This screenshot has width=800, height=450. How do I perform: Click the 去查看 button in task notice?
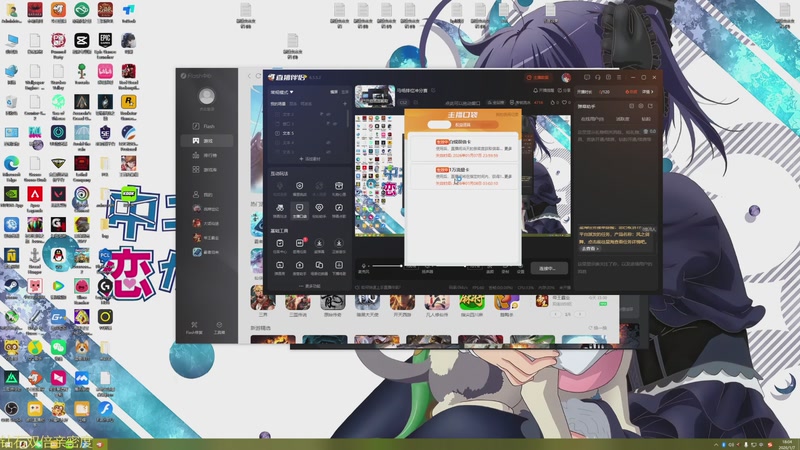click(590, 248)
